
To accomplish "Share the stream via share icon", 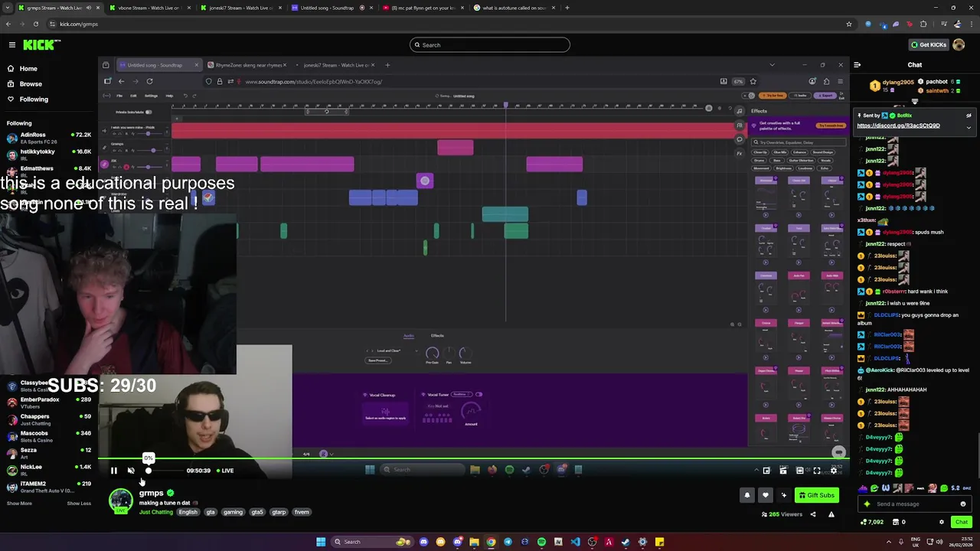I will pyautogui.click(x=813, y=514).
